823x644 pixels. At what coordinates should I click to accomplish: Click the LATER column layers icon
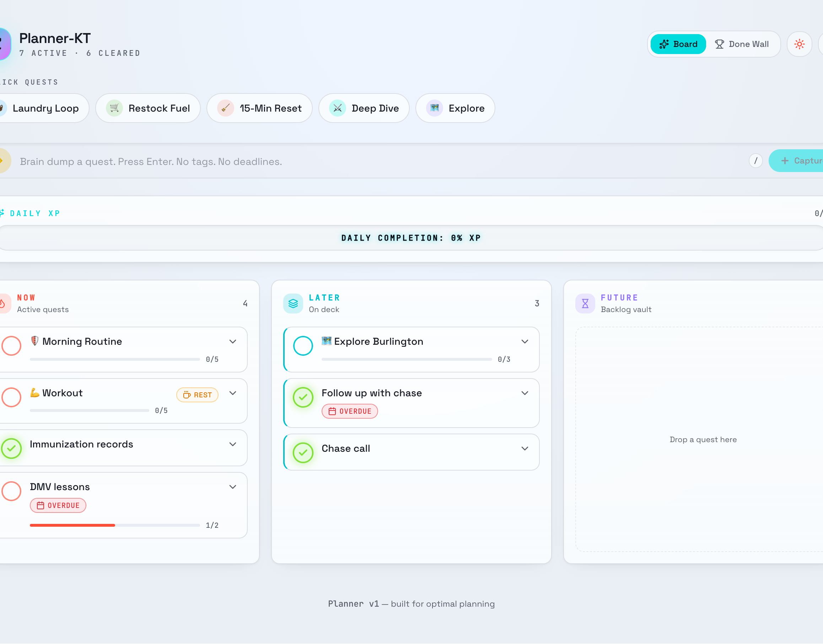293,304
